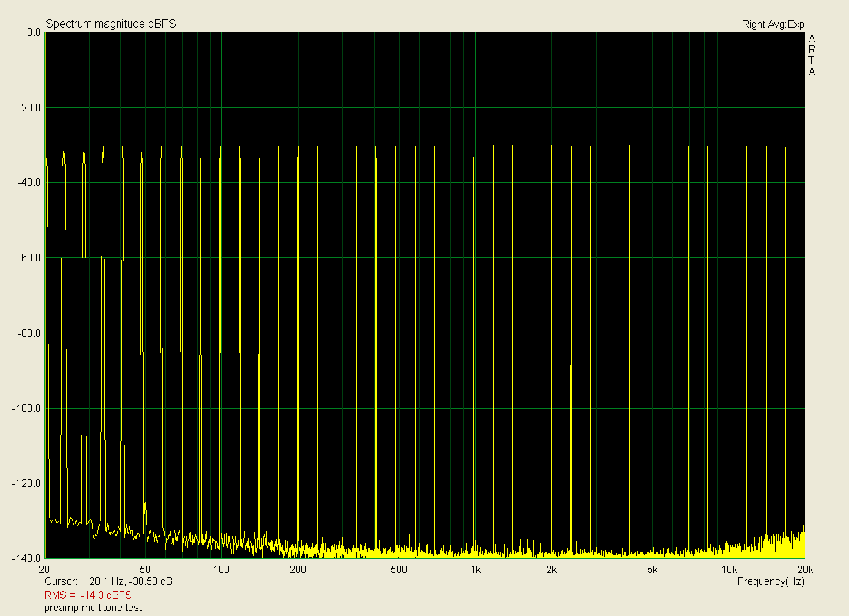849x616 pixels.
Task: Click the 'Right Avg:Exp' label
Action: (x=773, y=24)
